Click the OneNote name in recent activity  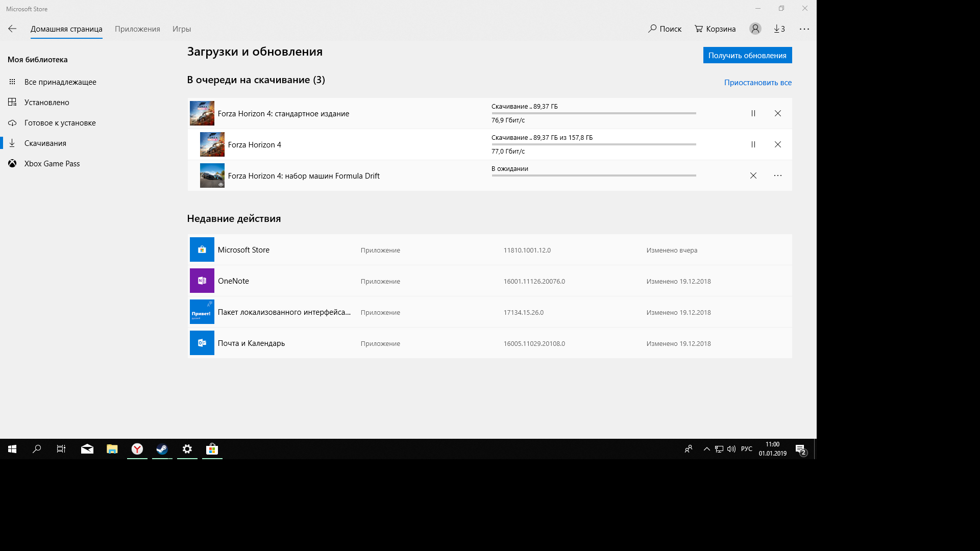(x=233, y=281)
